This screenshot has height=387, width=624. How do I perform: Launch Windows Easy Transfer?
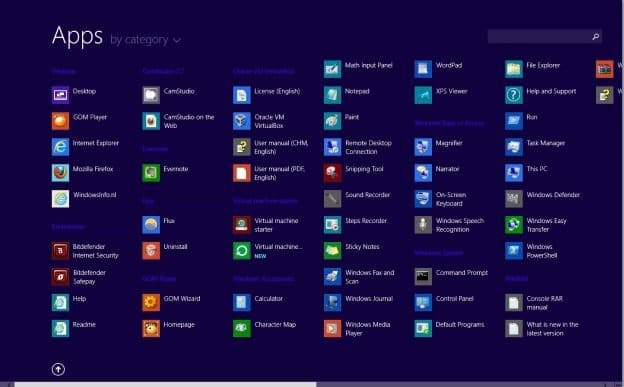[537, 225]
